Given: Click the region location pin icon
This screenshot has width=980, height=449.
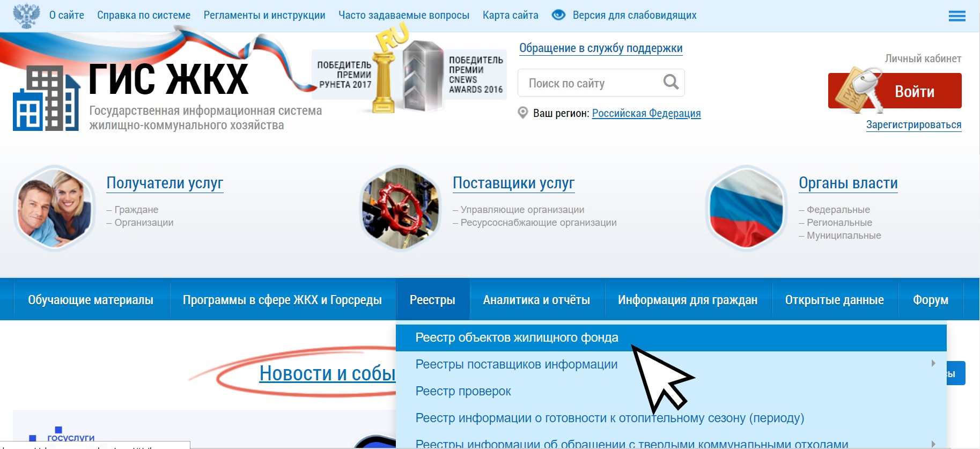Looking at the screenshot, I should click(x=522, y=113).
